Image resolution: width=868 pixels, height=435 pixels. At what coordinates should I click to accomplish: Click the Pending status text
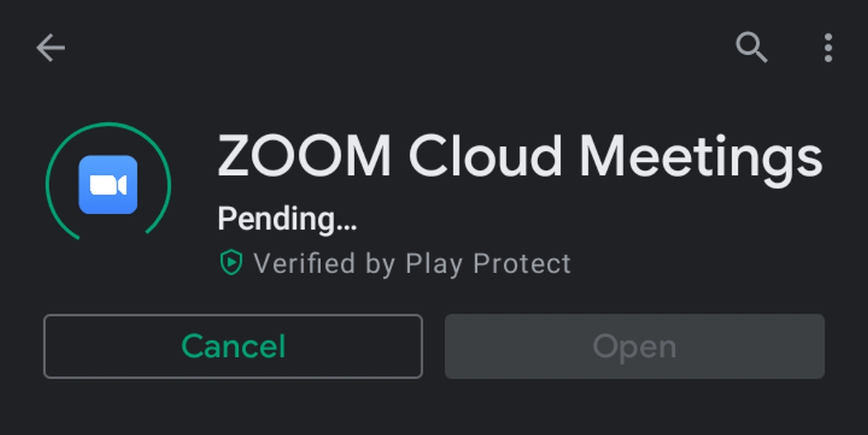[x=287, y=218]
